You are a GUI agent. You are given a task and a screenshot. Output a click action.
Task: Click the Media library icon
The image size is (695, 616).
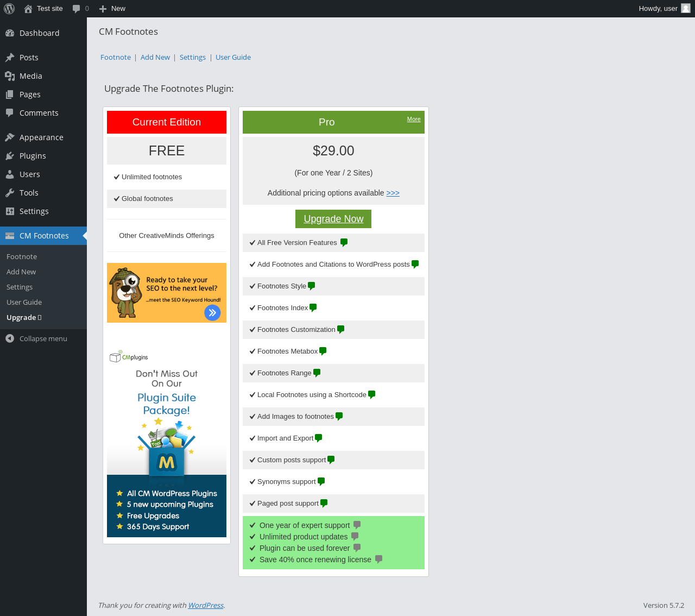pyautogui.click(x=10, y=76)
